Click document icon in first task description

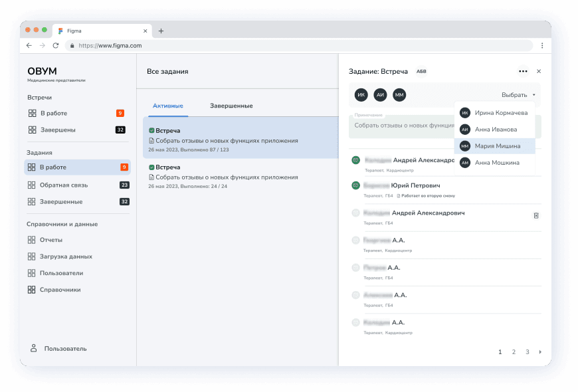(151, 140)
